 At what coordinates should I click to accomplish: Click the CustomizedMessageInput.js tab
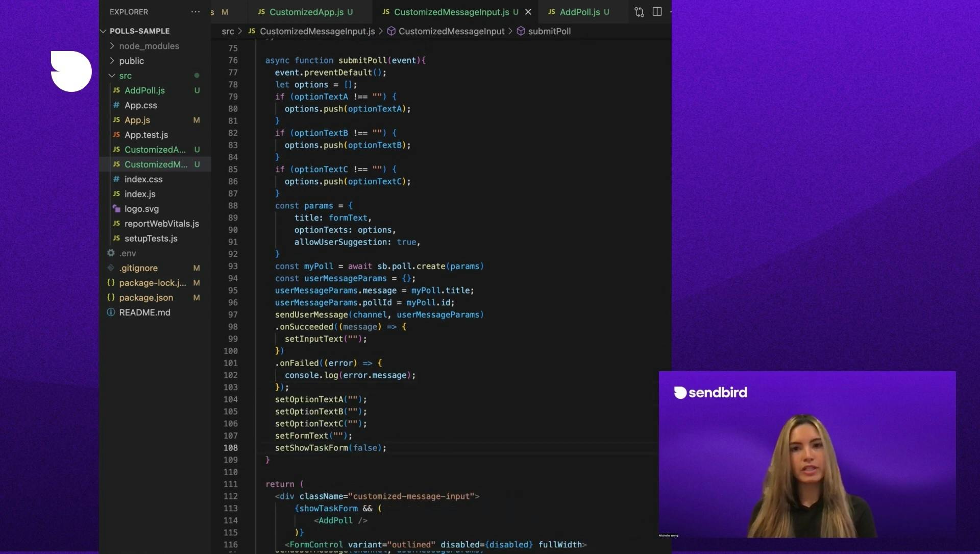[451, 11]
